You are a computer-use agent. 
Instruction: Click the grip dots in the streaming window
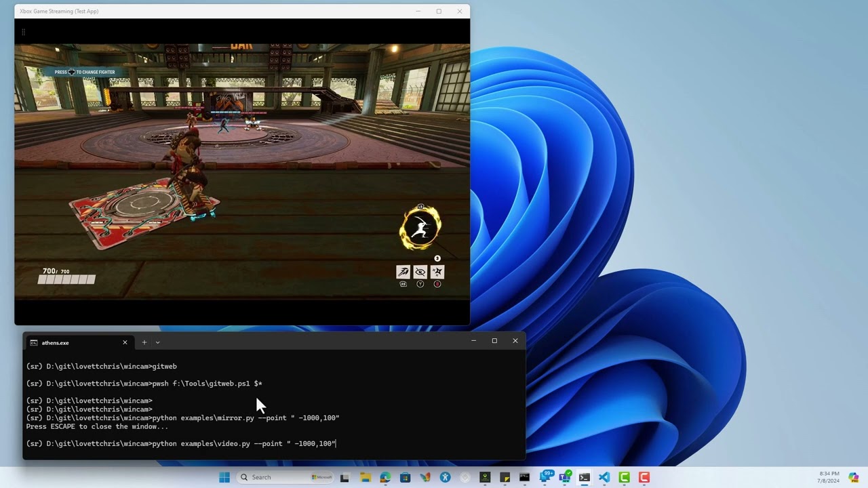[x=23, y=32]
